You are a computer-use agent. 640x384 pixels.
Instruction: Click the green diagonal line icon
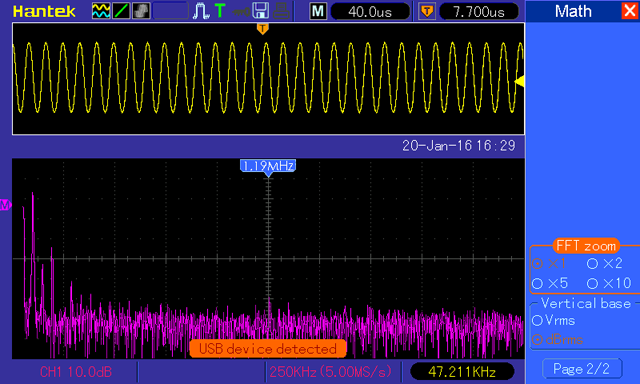pyautogui.click(x=121, y=11)
